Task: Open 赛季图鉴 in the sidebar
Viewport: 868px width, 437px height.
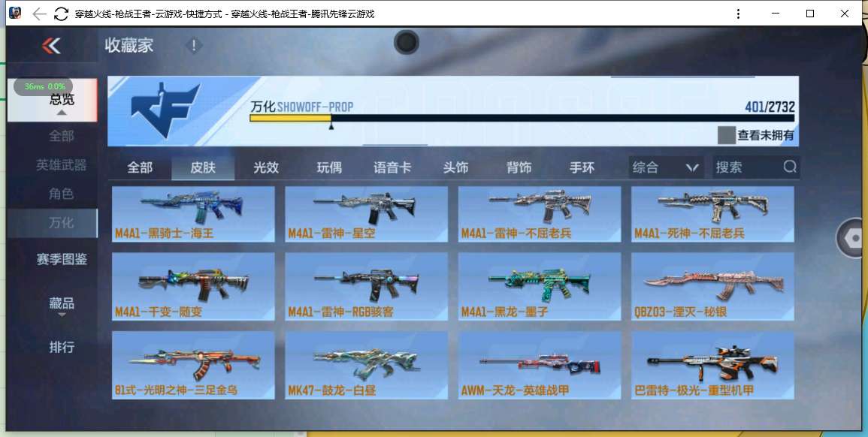Action: (x=62, y=259)
